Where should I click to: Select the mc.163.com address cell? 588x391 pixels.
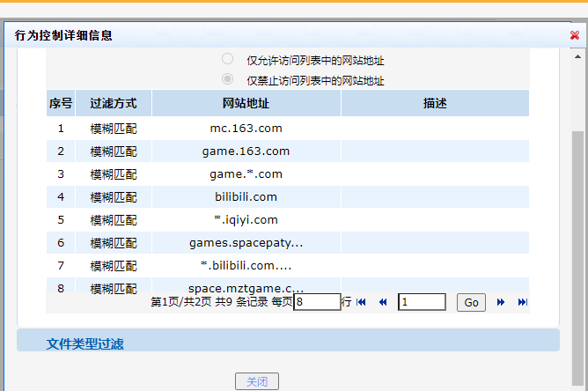pos(246,129)
